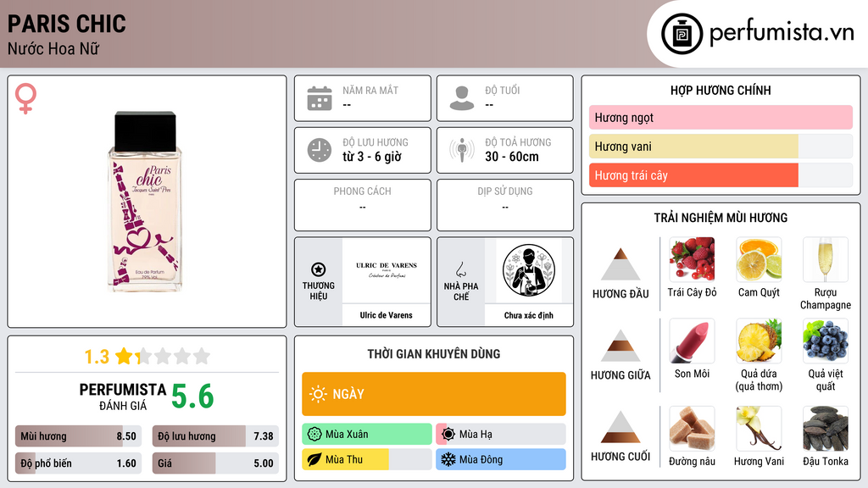This screenshot has width=868, height=488.
Task: Click the nose icon above Nhà Pha Chế
Action: tap(460, 269)
